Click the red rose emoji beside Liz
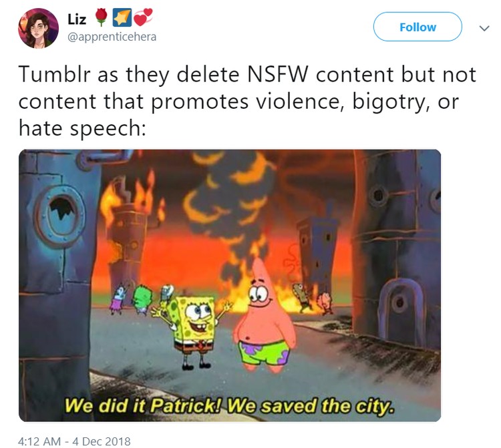Screen dimensions: 501x448 click(x=102, y=17)
